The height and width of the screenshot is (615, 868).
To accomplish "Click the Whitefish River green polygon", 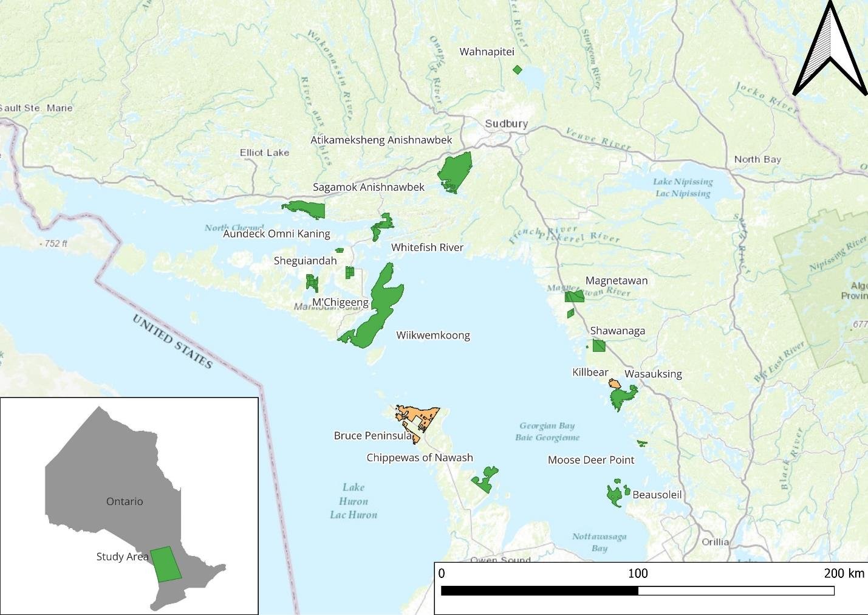I will 381,227.
